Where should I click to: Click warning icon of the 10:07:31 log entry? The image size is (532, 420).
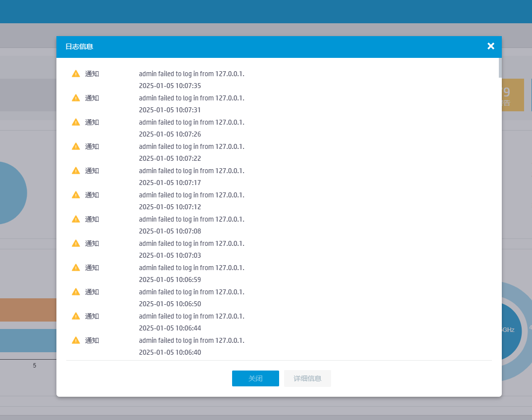tap(76, 98)
